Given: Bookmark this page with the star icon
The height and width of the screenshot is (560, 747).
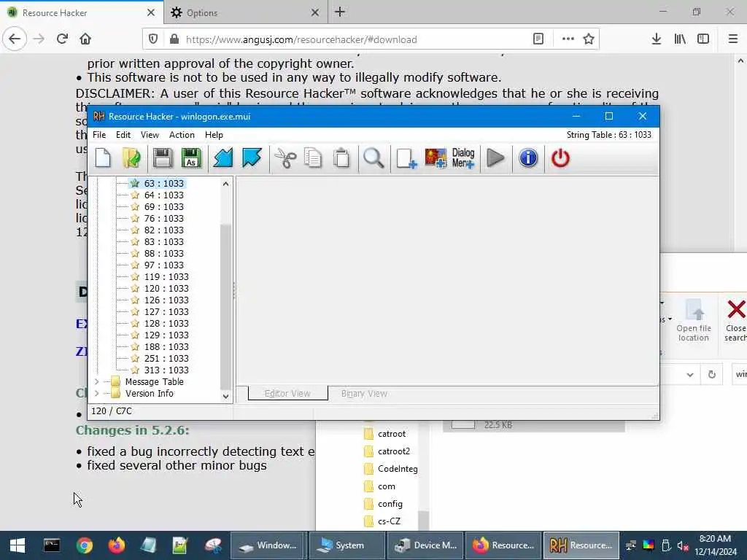Looking at the screenshot, I should tap(589, 39).
